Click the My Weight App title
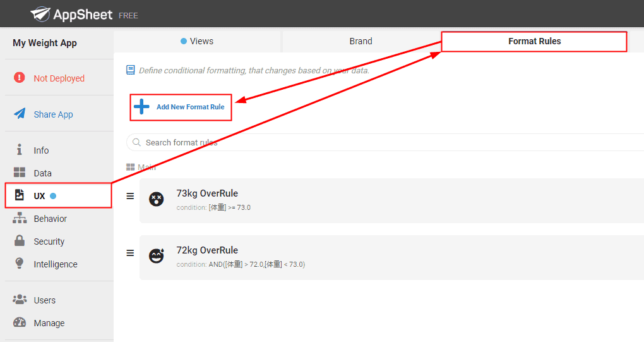644x342 pixels. click(x=45, y=43)
